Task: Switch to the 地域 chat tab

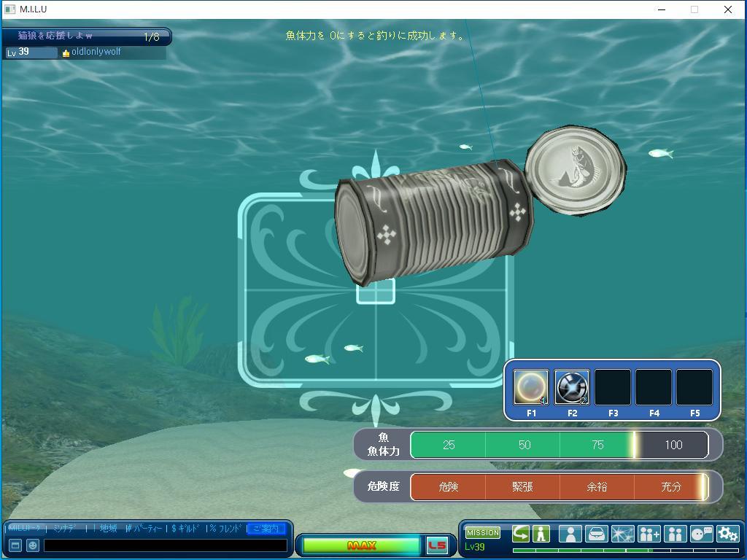Action: coord(109,529)
